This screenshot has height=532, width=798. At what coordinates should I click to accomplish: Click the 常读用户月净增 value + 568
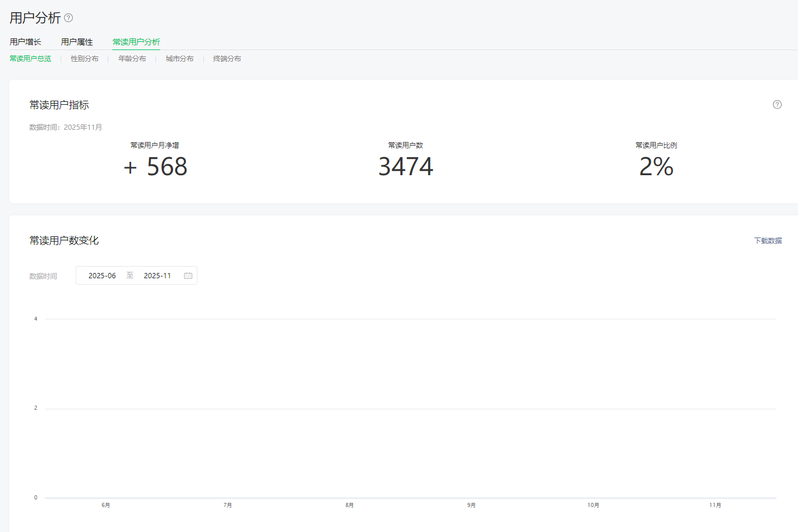155,167
